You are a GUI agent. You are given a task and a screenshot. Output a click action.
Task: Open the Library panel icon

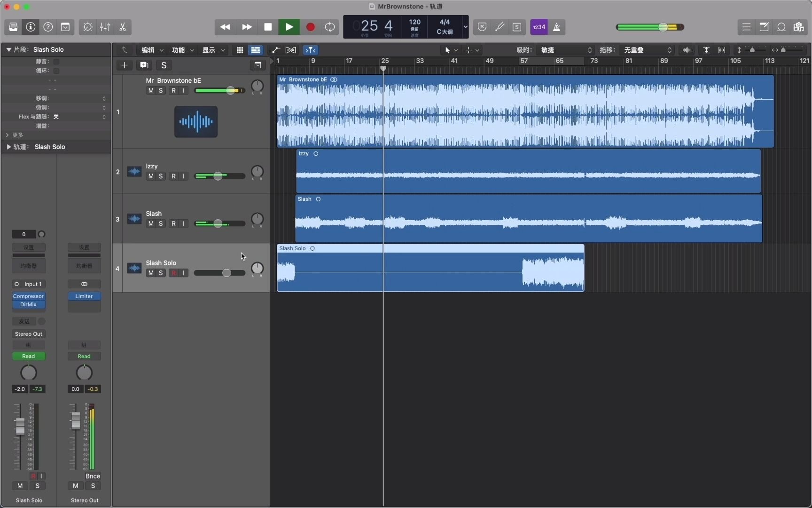13,27
